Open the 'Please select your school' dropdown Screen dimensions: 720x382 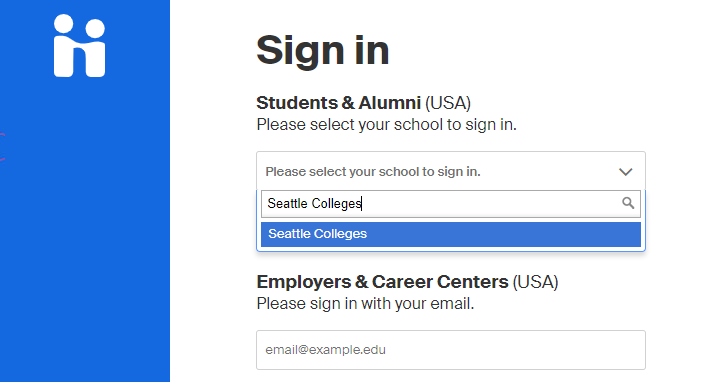(x=451, y=171)
